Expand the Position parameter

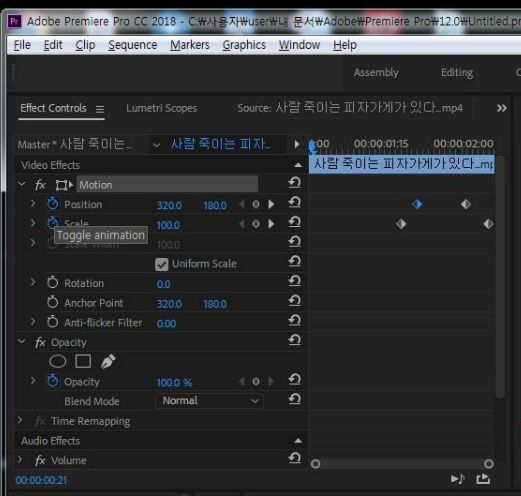coord(33,203)
